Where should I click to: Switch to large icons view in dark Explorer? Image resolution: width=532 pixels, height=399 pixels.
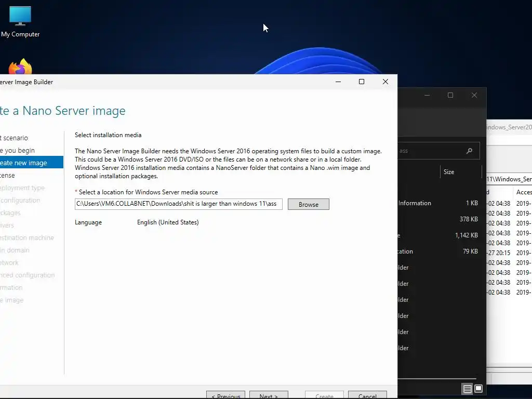pyautogui.click(x=478, y=389)
